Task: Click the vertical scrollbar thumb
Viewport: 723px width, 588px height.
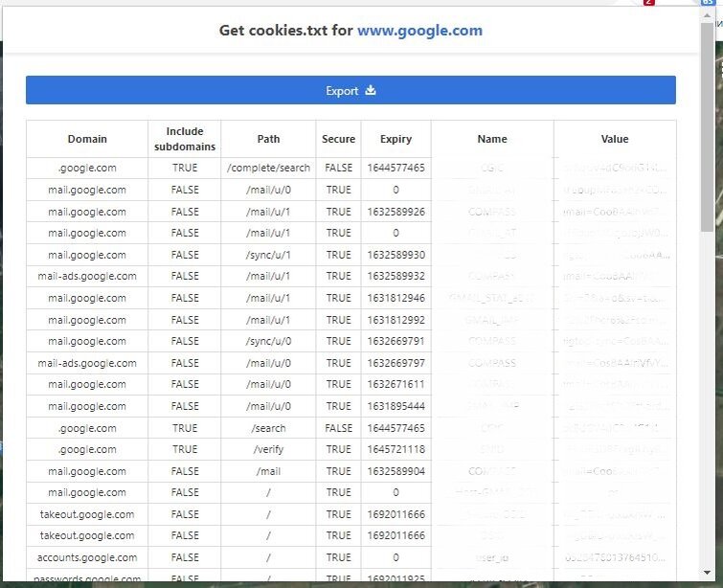Action: click(x=707, y=126)
